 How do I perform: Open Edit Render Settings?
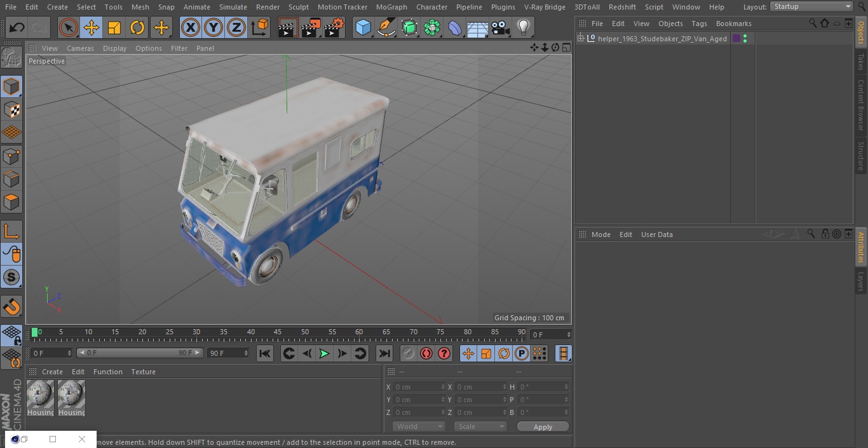334,27
